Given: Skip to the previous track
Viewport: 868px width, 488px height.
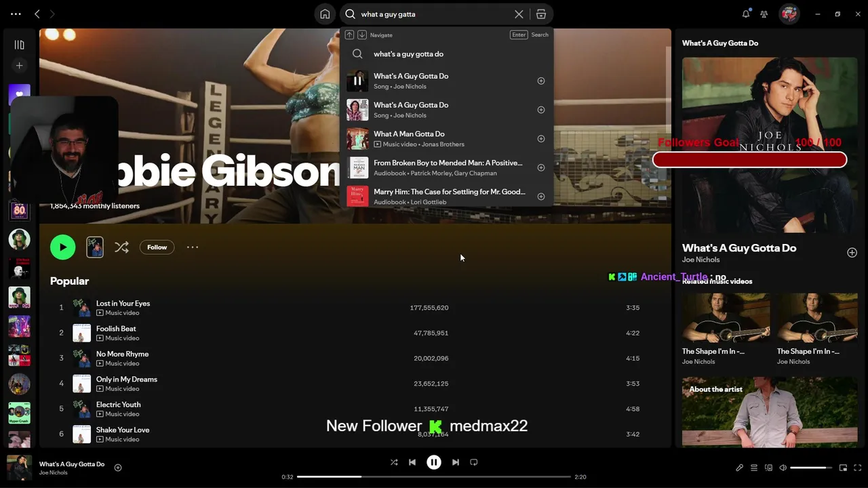Looking at the screenshot, I should click(412, 462).
